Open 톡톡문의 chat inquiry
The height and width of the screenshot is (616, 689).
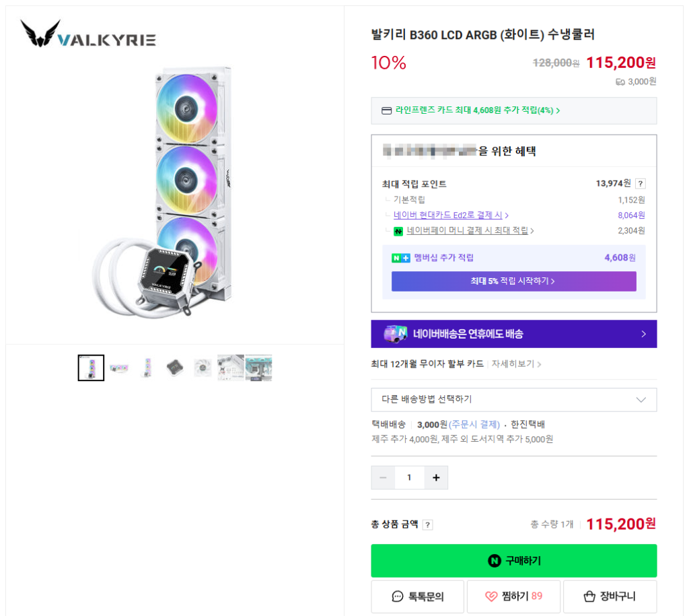[x=417, y=596]
